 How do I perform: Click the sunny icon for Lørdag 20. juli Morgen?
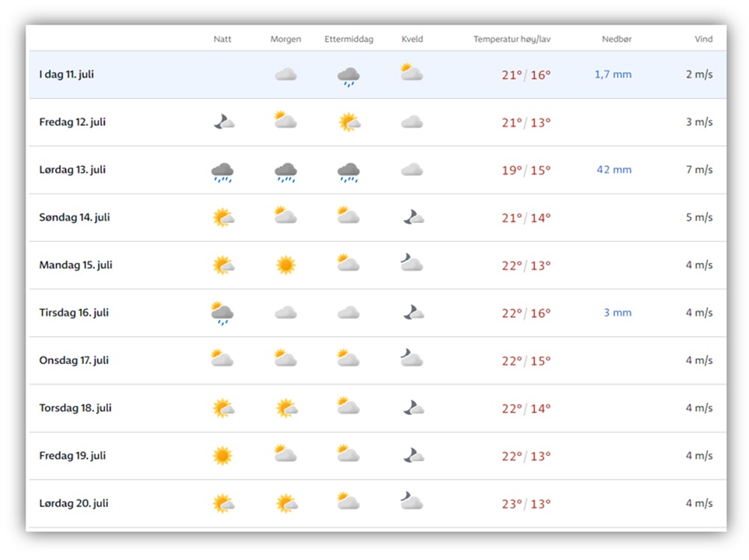[286, 503]
